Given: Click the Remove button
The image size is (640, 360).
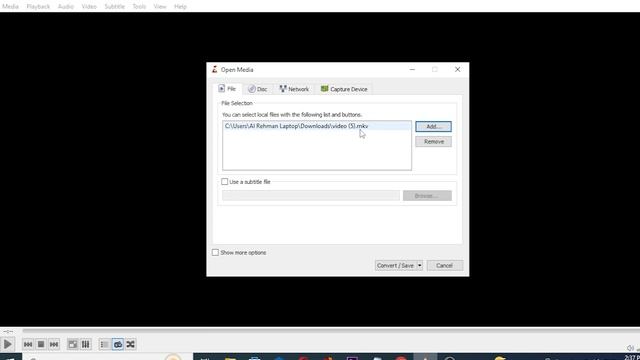Looking at the screenshot, I should click(433, 142).
